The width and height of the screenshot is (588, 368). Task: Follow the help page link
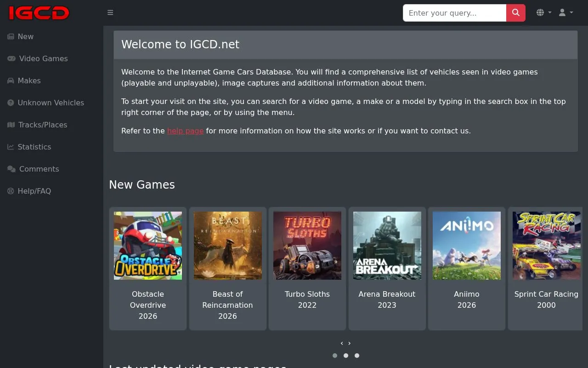(x=185, y=131)
